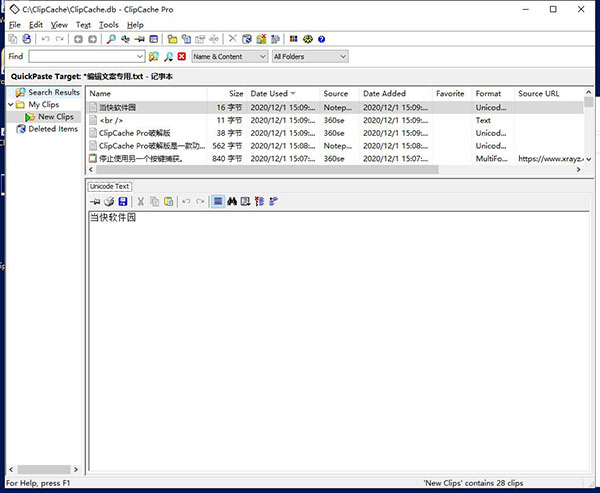This screenshot has height=493, width=600.
Task: Click the second icon in main toolbar
Action: click(26, 39)
